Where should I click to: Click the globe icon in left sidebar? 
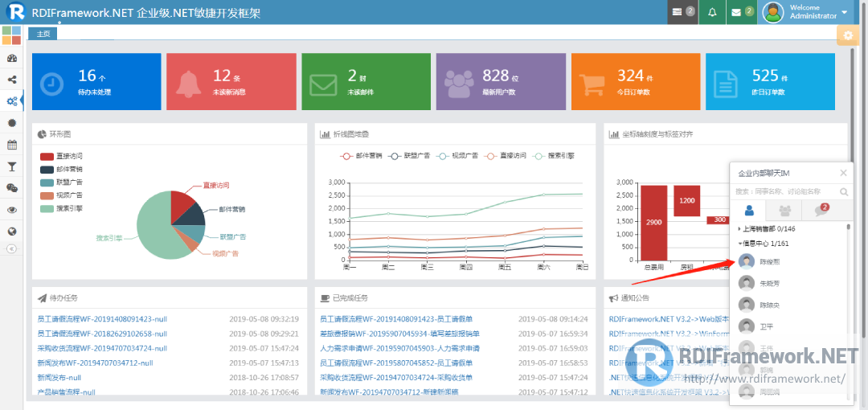pos(11,232)
